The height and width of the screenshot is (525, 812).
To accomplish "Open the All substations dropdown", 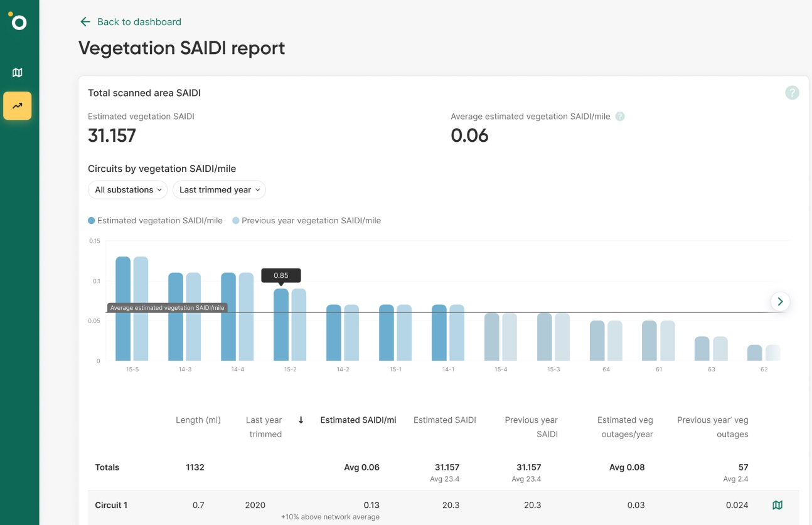I will tap(128, 190).
